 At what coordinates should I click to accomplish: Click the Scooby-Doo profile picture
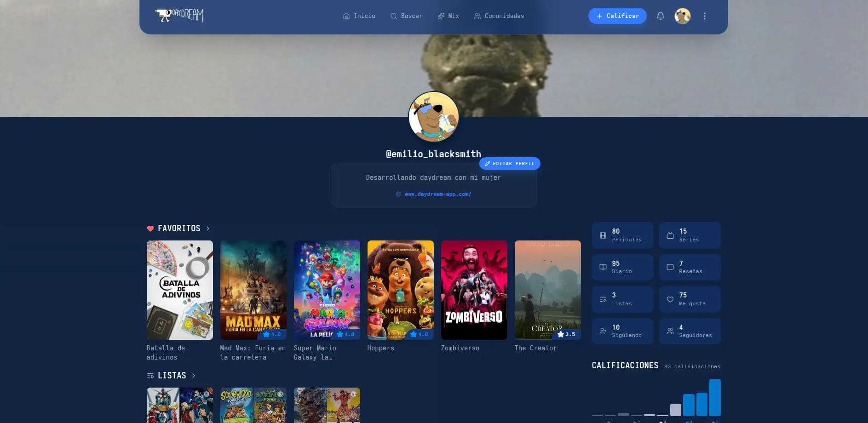coord(434,116)
